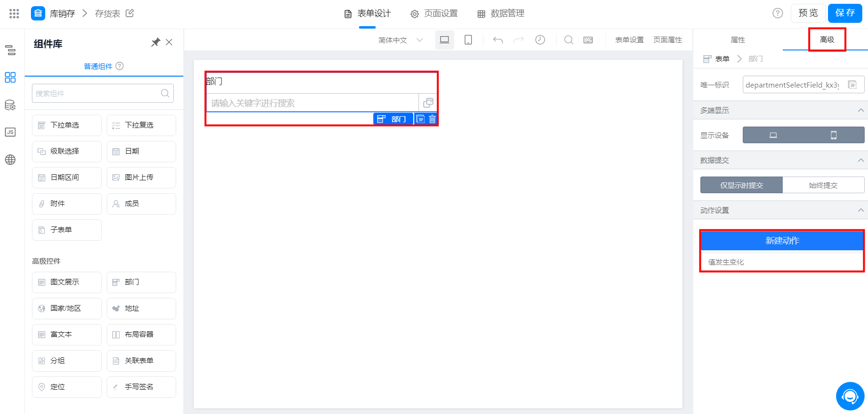Click the 保存 button
The width and height of the screenshot is (868, 414).
tap(845, 13)
